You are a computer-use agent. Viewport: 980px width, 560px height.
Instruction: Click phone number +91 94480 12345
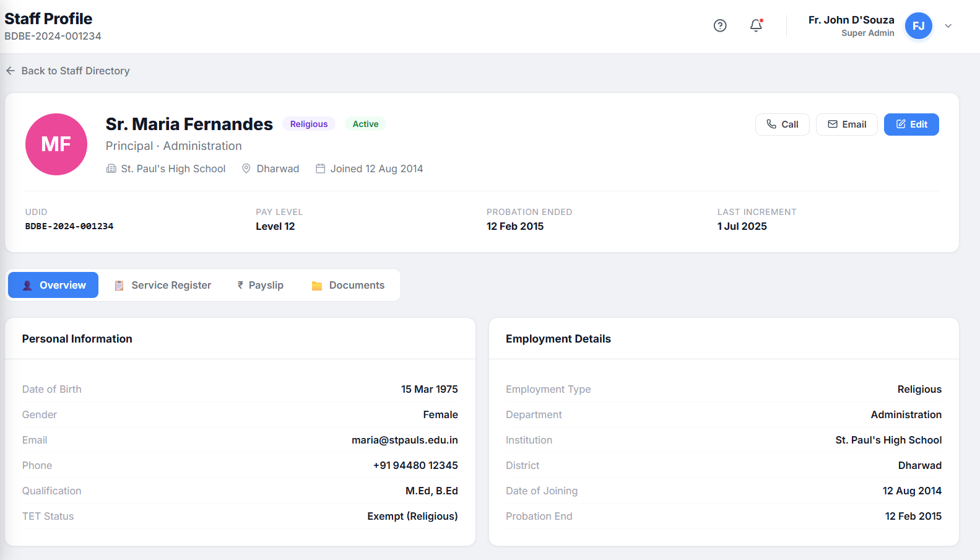(415, 465)
